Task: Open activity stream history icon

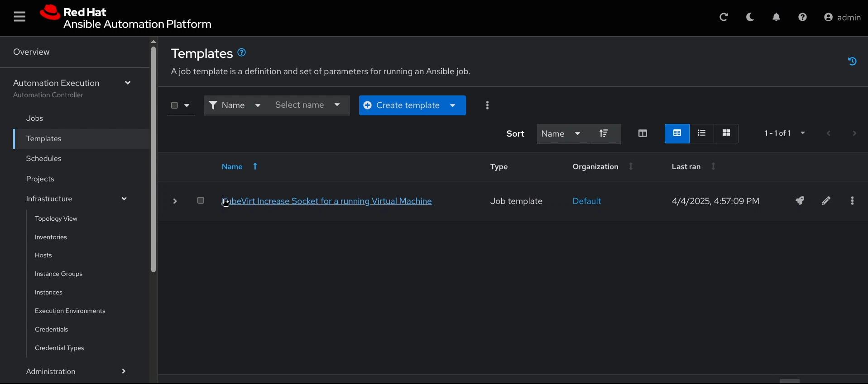Action: pos(852,62)
